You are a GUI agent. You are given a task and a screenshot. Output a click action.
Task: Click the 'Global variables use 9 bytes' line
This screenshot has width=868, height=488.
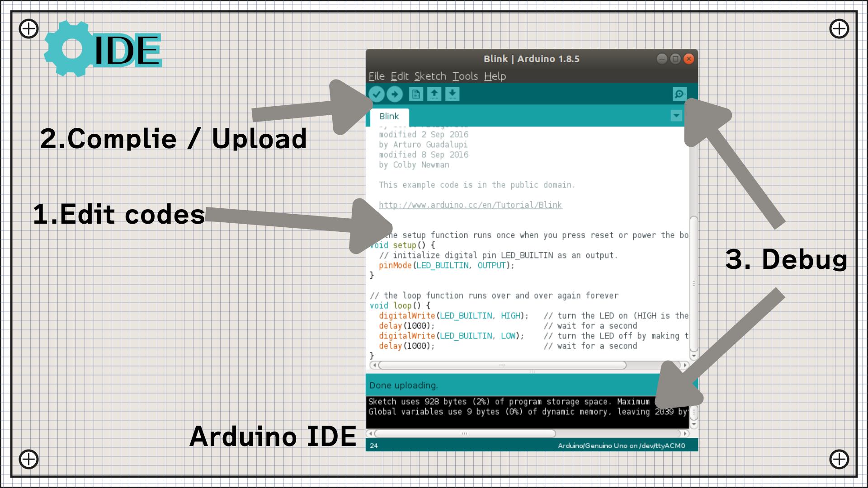[x=528, y=412]
